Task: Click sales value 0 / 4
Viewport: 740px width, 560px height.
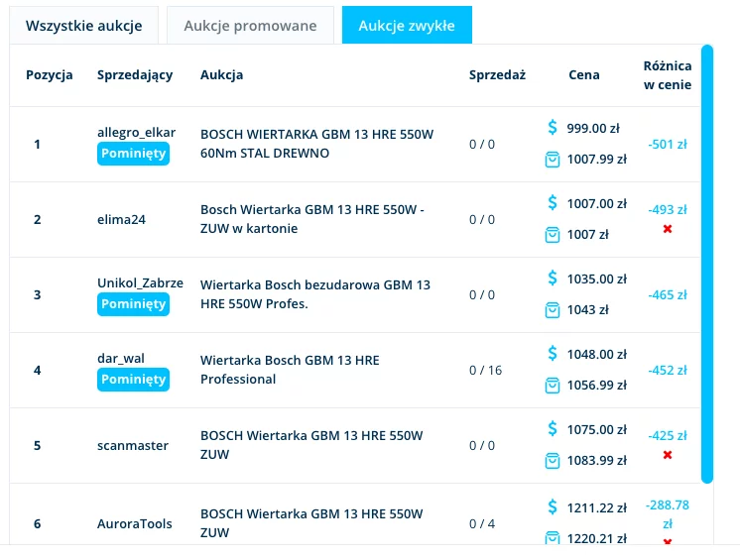Action: [482, 523]
